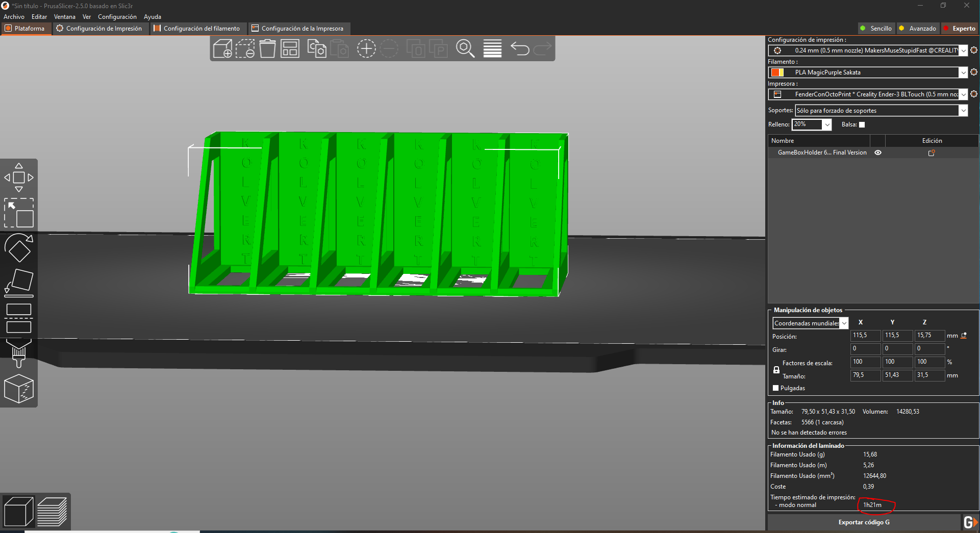Select the Rotate tool
This screenshot has width=980, height=533.
[x=19, y=248]
